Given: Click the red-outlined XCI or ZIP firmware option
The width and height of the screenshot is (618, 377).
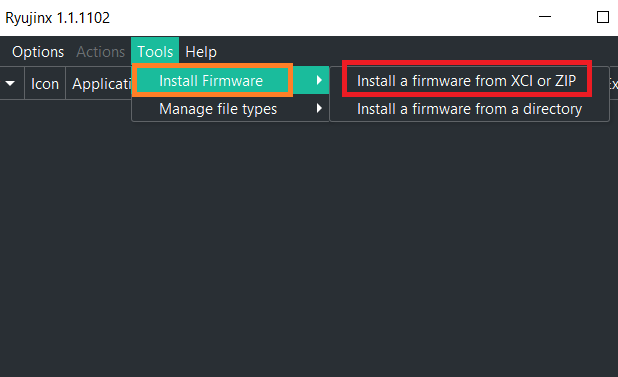Looking at the screenshot, I should tap(466, 81).
